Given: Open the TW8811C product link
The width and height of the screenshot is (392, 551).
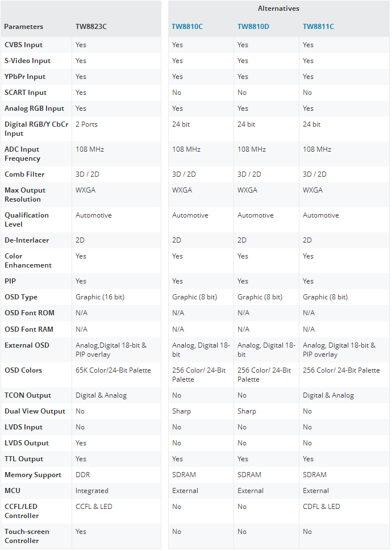Looking at the screenshot, I should click(318, 27).
